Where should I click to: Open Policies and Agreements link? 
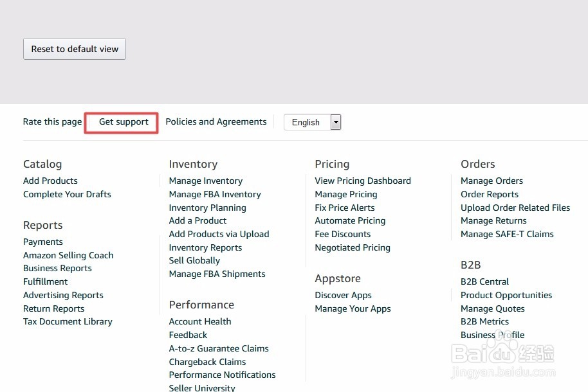(216, 122)
